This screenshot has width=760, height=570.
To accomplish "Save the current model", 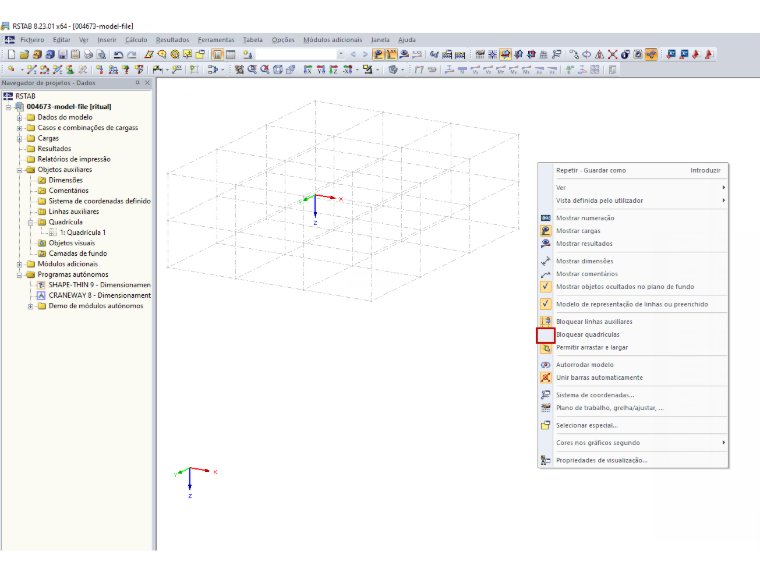I will point(63,55).
